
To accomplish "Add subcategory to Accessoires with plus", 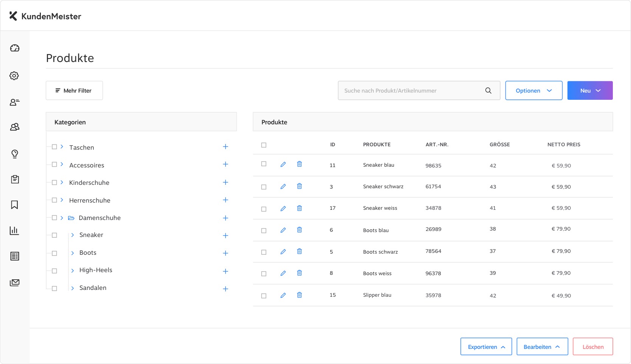I will pyautogui.click(x=225, y=164).
